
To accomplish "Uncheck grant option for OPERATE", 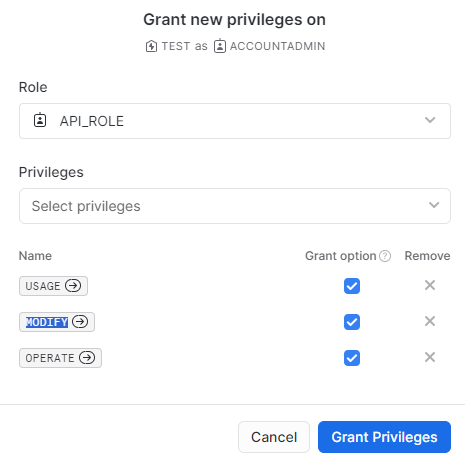I will tap(352, 358).
